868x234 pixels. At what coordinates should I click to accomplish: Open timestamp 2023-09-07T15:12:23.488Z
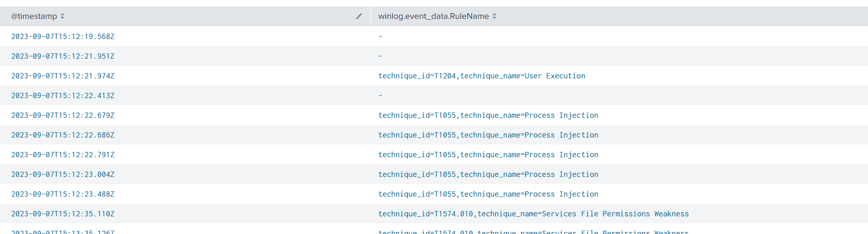point(63,194)
